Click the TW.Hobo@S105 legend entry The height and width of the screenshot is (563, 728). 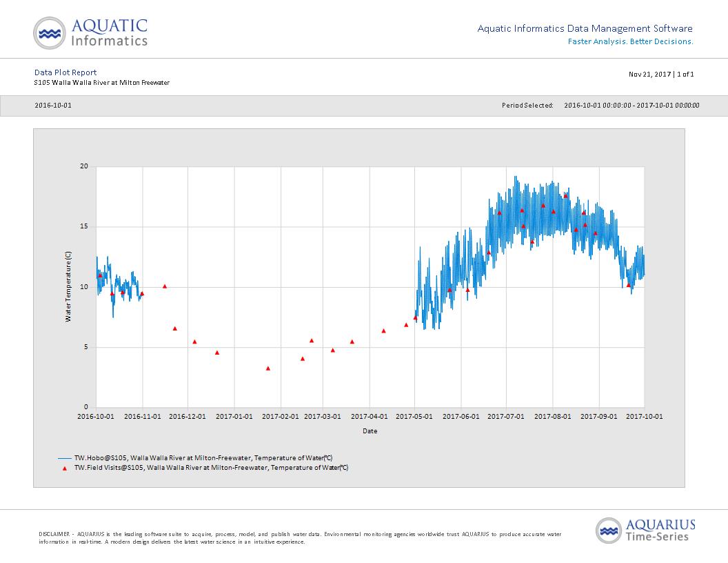(203, 458)
